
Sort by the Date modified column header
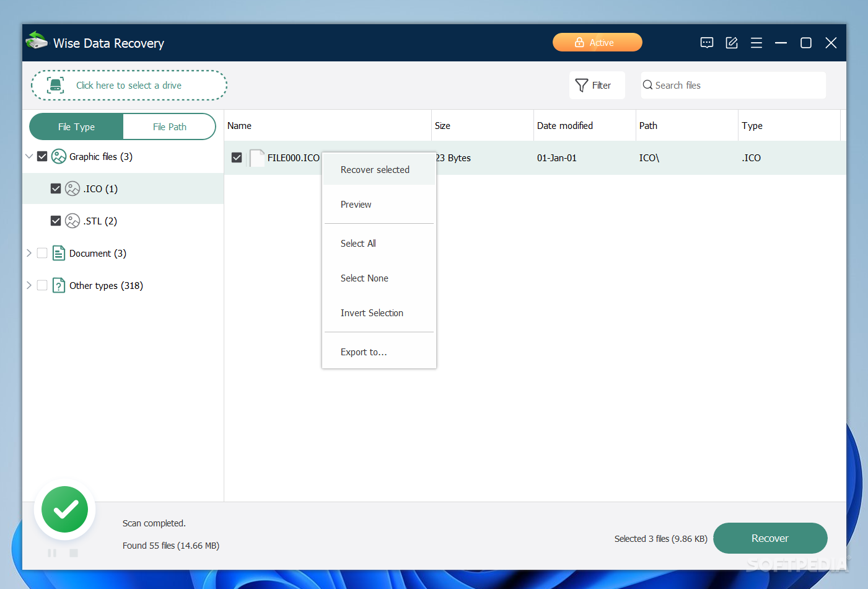(585, 126)
